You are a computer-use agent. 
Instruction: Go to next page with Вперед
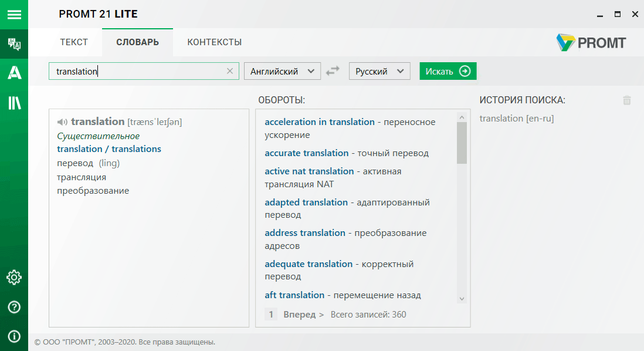[x=303, y=315]
